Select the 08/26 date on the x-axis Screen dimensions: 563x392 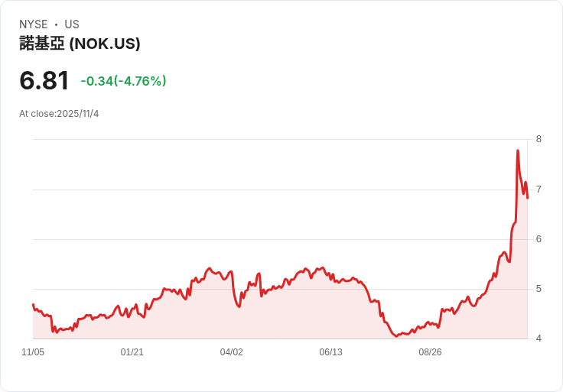click(x=430, y=352)
